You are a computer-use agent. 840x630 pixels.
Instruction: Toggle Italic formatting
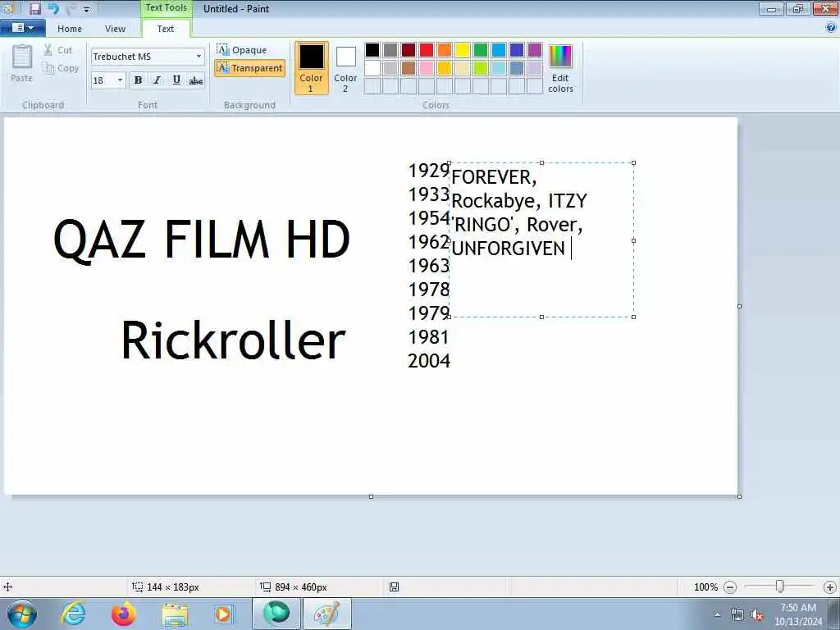(x=157, y=80)
